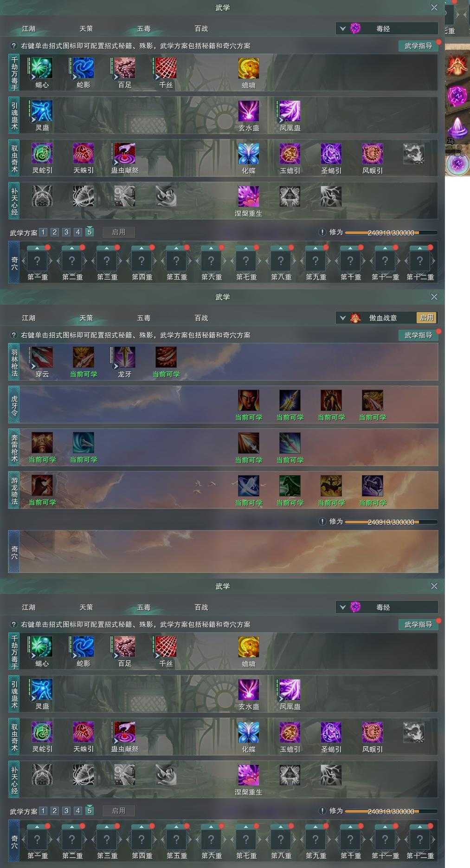Click the 修为 progress bar in upper panel
This screenshot has height=868, width=470.
(391, 233)
